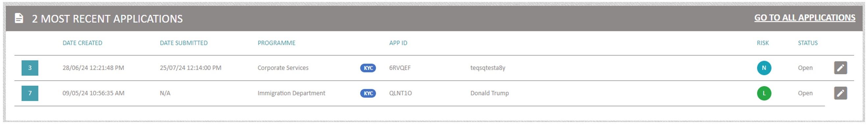Select applicant name Donald Trump
Image resolution: width=868 pixels, height=125 pixels.
point(489,93)
